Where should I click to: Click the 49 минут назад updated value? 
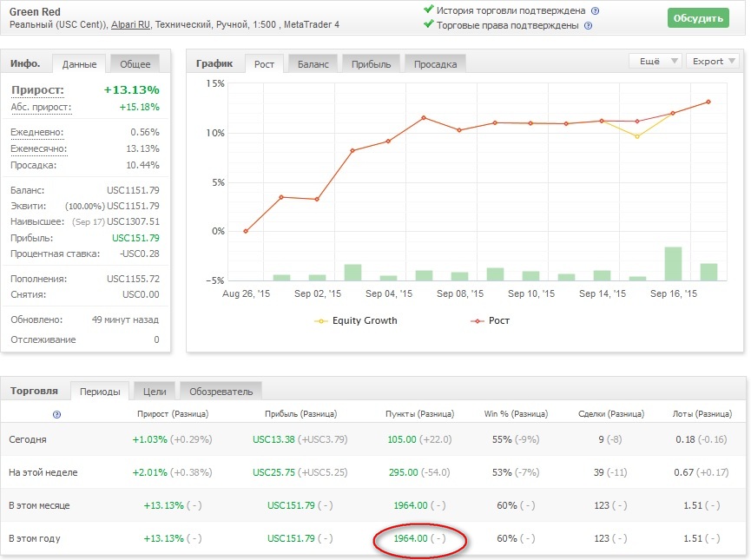pyautogui.click(x=125, y=320)
